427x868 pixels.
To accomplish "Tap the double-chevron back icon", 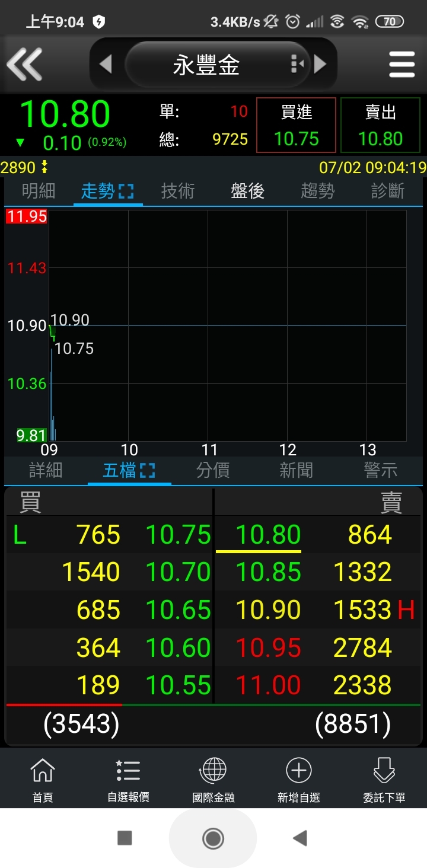I will click(x=24, y=64).
